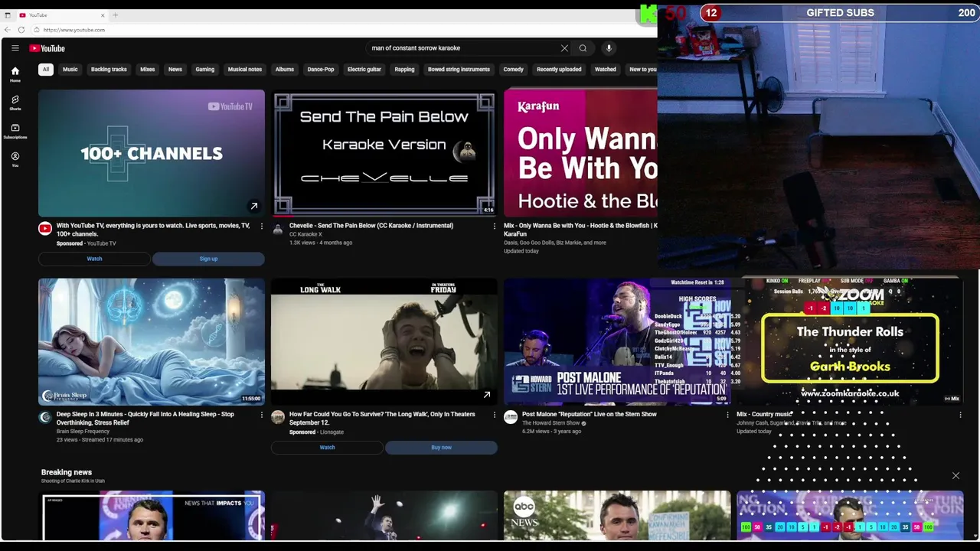Image resolution: width=980 pixels, height=551 pixels.
Task: Open options for Country music mix
Action: pyautogui.click(x=960, y=415)
